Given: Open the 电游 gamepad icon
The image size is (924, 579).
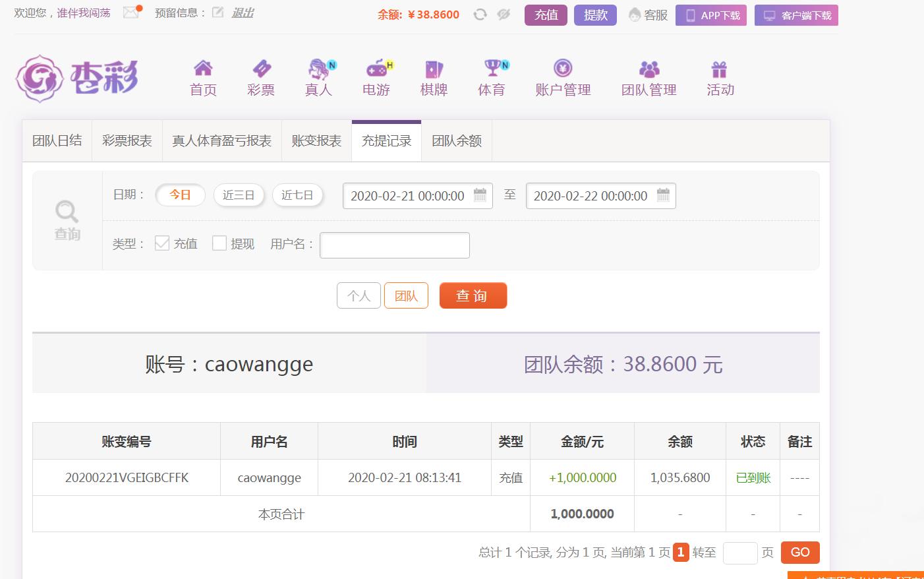Looking at the screenshot, I should (x=377, y=68).
